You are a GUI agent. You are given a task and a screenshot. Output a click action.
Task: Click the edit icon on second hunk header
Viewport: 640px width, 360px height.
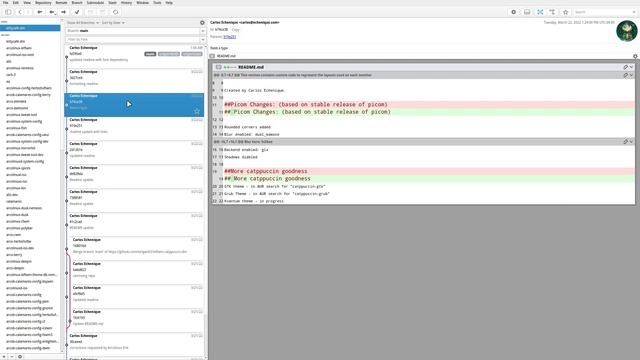point(625,142)
